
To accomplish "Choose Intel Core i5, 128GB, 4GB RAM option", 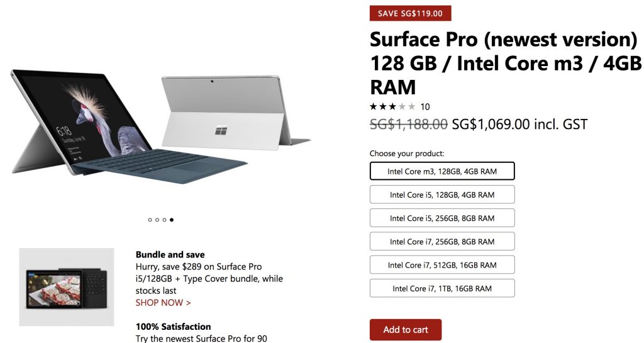I will (442, 194).
